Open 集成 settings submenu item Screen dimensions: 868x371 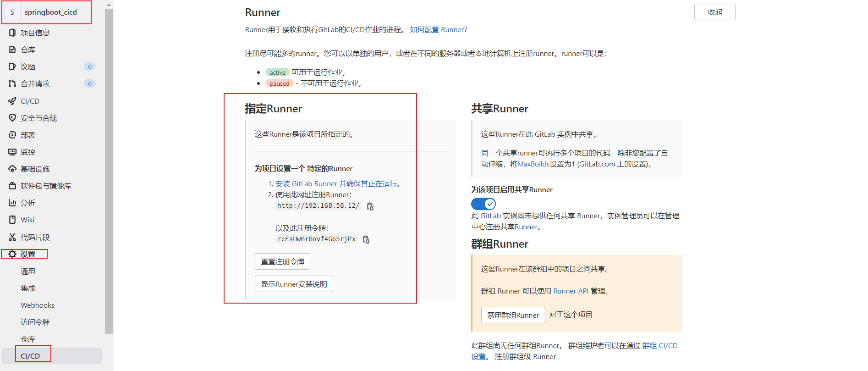tap(28, 288)
